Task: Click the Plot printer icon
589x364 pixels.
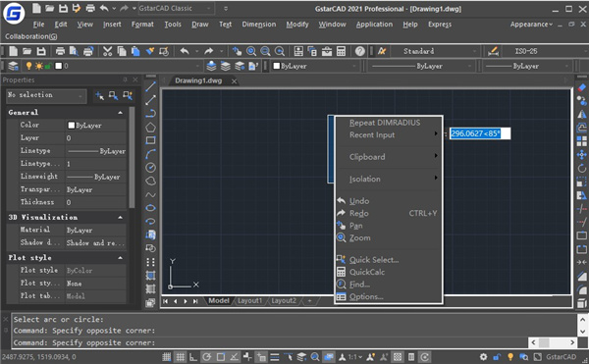Action: coord(60,51)
